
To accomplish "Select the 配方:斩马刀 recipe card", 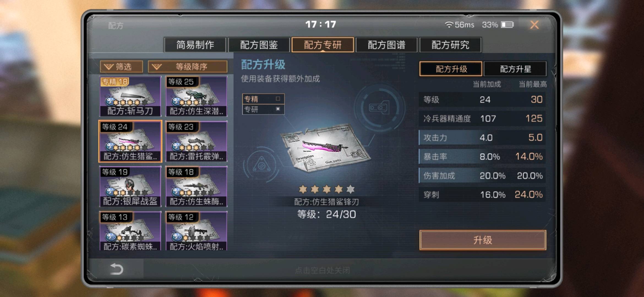I will click(130, 96).
